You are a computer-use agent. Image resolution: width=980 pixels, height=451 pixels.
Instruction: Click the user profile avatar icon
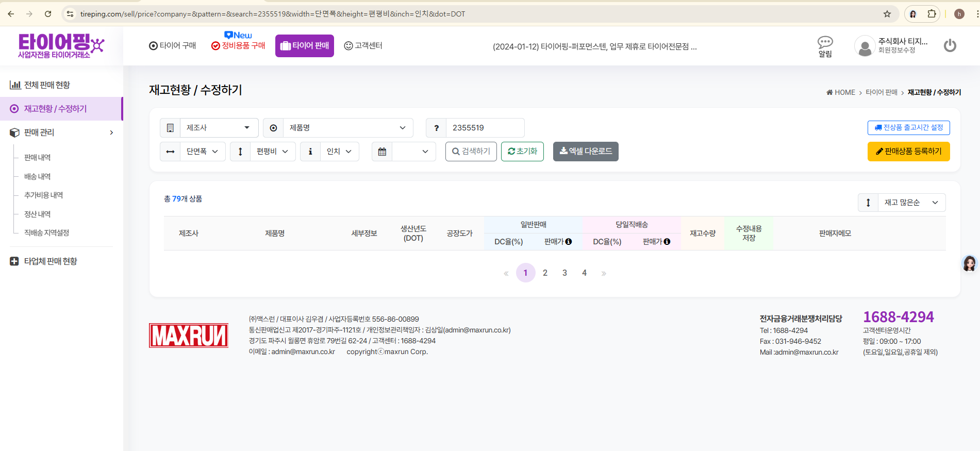[865, 46]
